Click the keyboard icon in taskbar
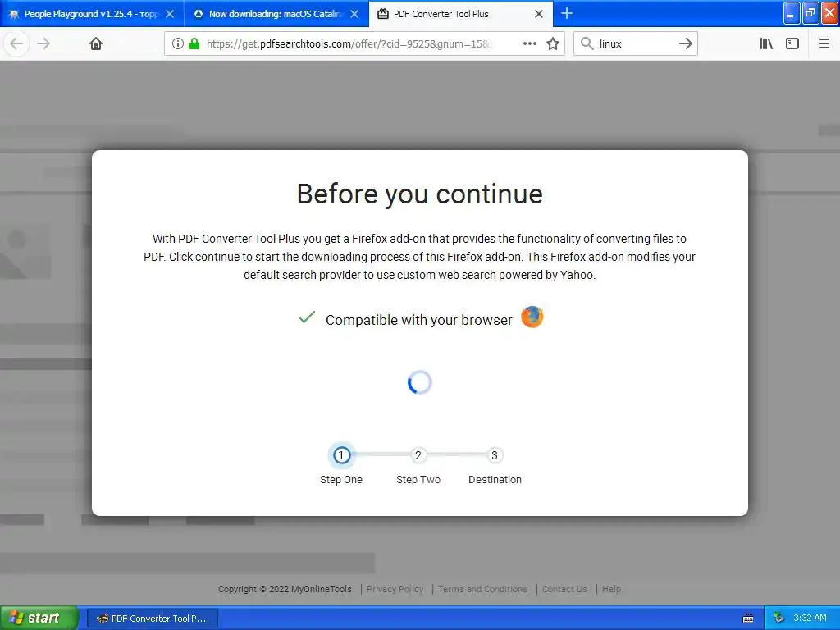Viewport: 840px width, 630px height. 748,619
